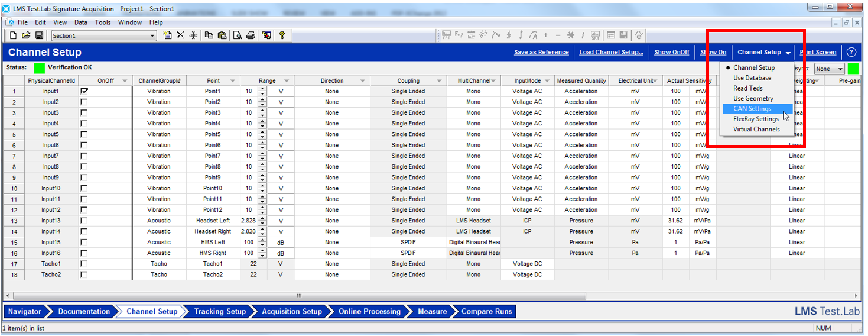Select the Headset Left point cell
Image resolution: width=868 pixels, height=336 pixels.
coord(213,221)
